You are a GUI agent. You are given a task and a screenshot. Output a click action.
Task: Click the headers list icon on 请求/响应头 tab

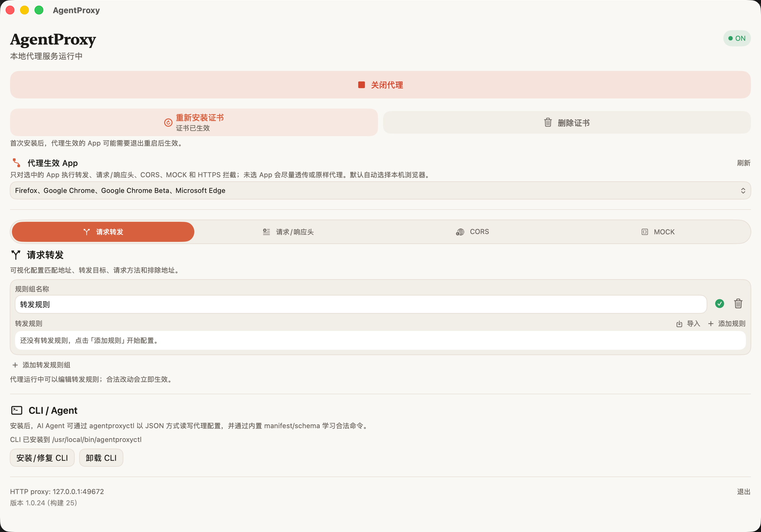point(266,232)
